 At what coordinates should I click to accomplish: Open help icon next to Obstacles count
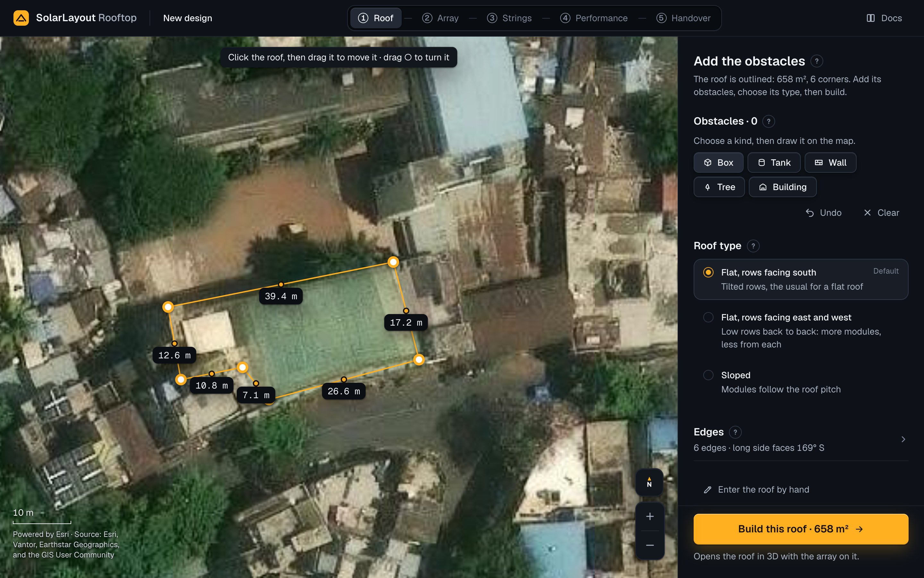768,121
